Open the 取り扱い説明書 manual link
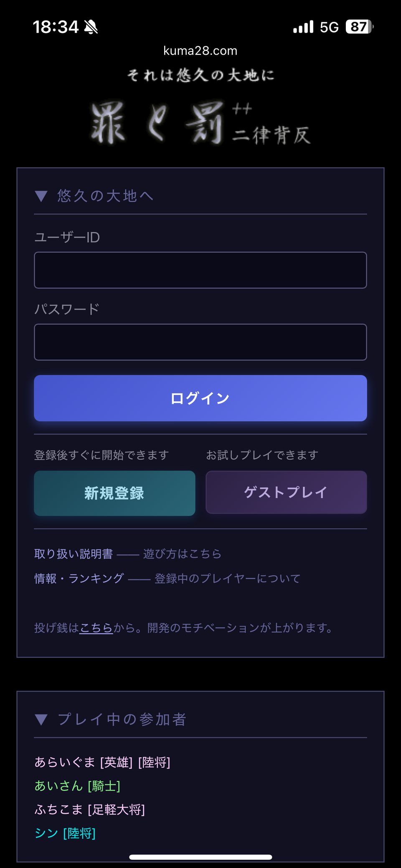401x868 pixels. click(x=74, y=554)
